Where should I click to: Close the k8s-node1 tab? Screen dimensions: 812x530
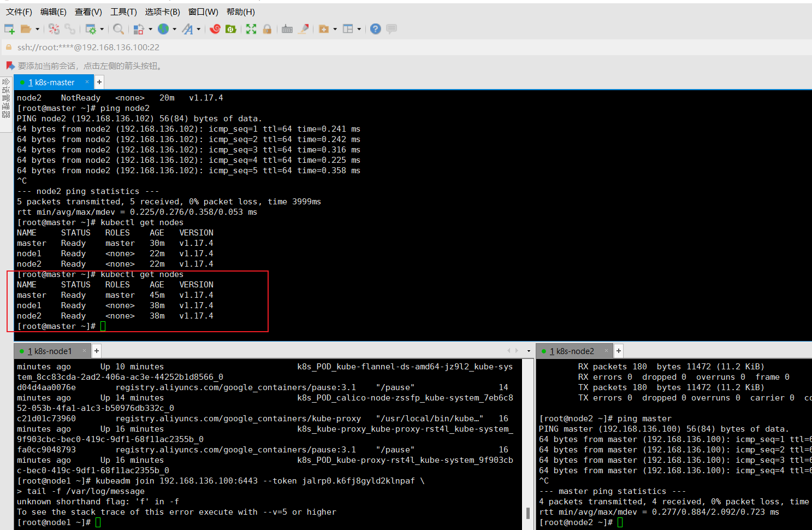pyautogui.click(x=84, y=351)
